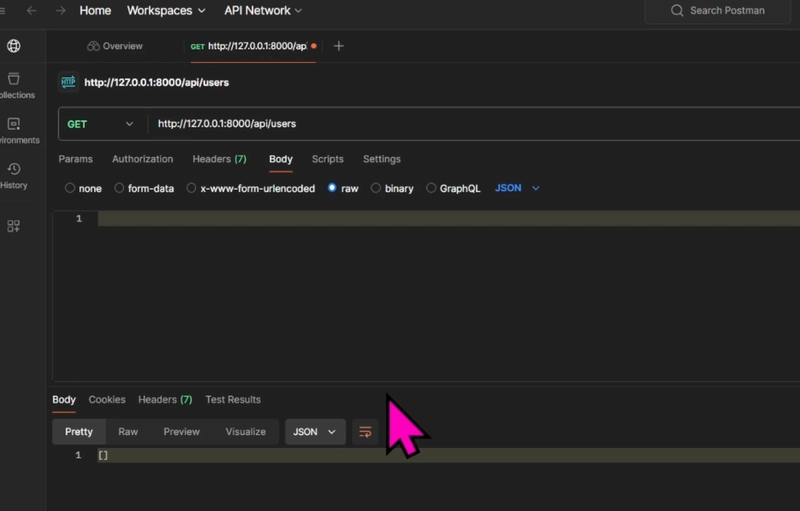Switch to the Authorization tab

tap(142, 159)
